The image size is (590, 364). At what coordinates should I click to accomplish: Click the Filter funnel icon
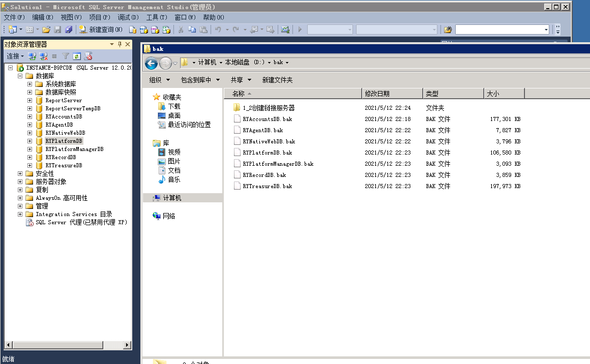[66, 56]
